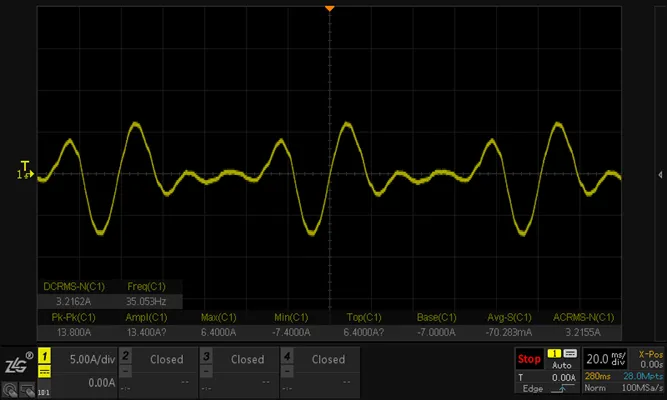
Task: Click the channel 1 ground level marker
Action: pyautogui.click(x=25, y=174)
